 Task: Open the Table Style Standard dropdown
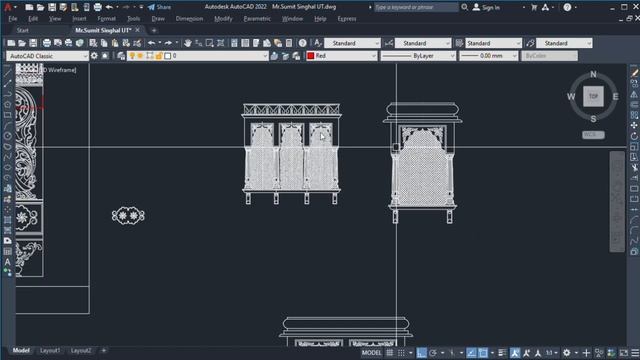click(x=493, y=43)
